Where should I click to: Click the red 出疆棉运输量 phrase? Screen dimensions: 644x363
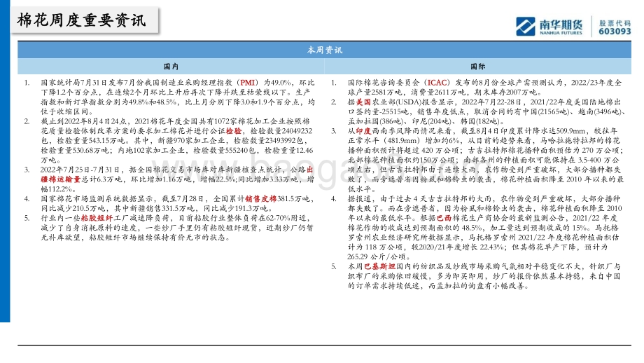[176, 174]
